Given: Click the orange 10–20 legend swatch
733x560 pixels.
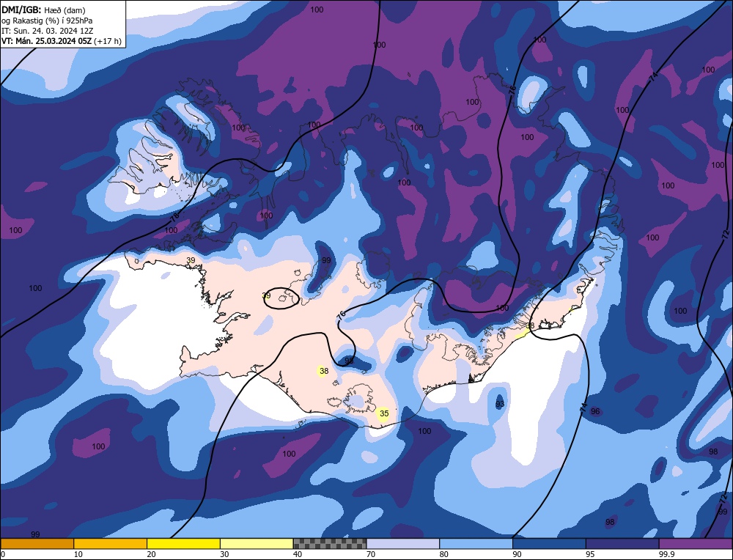Looking at the screenshot, I should [x=111, y=543].
